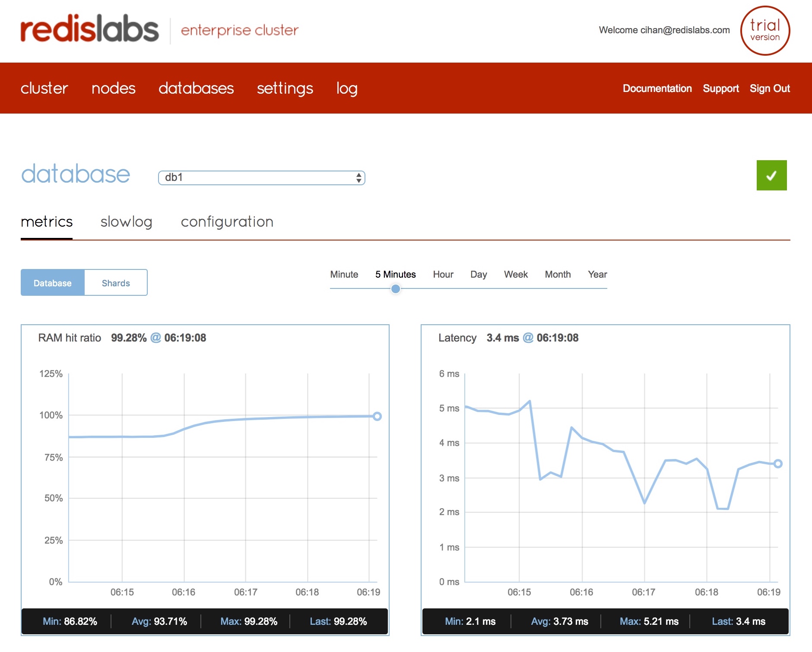Select the Shards view toggle
This screenshot has width=812, height=652.
(116, 283)
